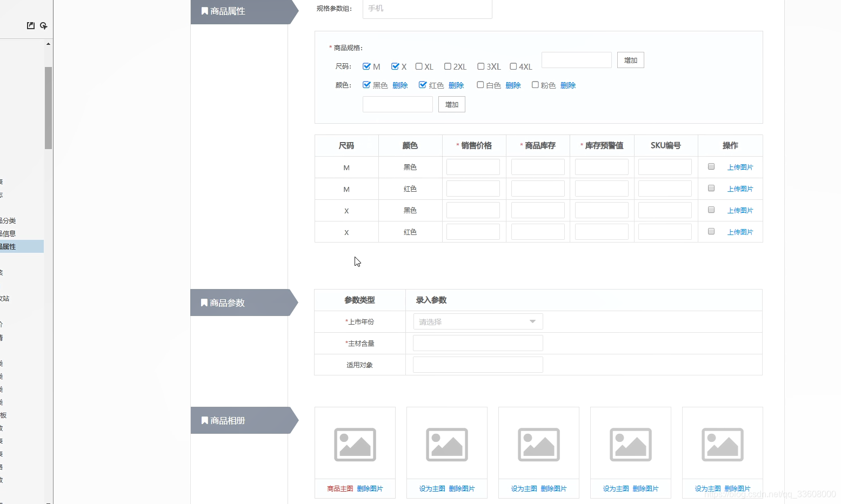Click the fifth album image placeholder
This screenshot has height=504, width=841.
coord(723,445)
